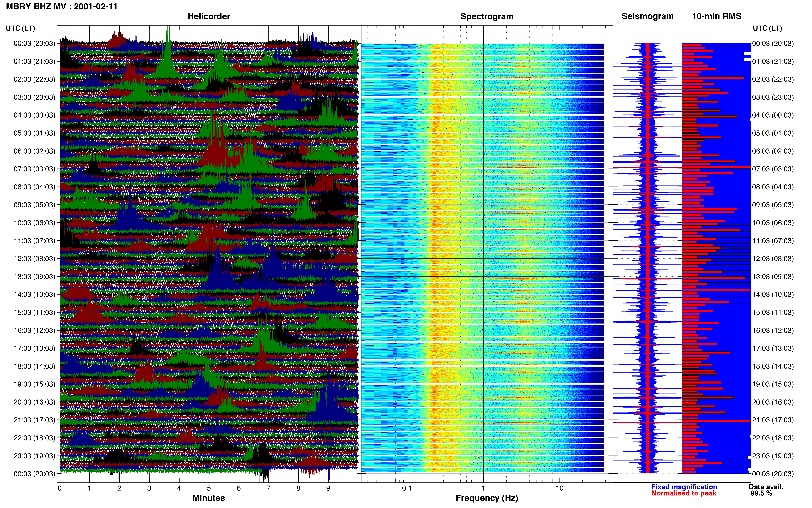Click 'UTC (LT)' label above the helicorder time axis
Image resolution: width=812 pixels, height=508 pixels.
pos(21,28)
